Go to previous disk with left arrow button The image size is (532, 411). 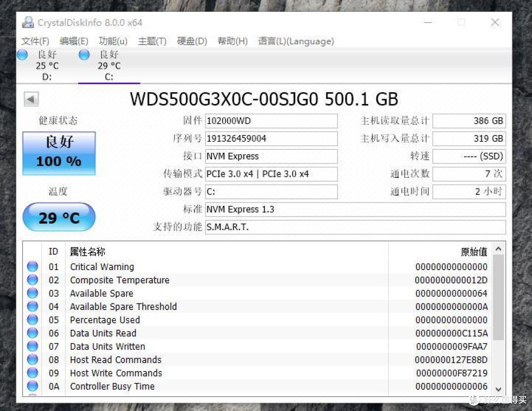pos(31,100)
